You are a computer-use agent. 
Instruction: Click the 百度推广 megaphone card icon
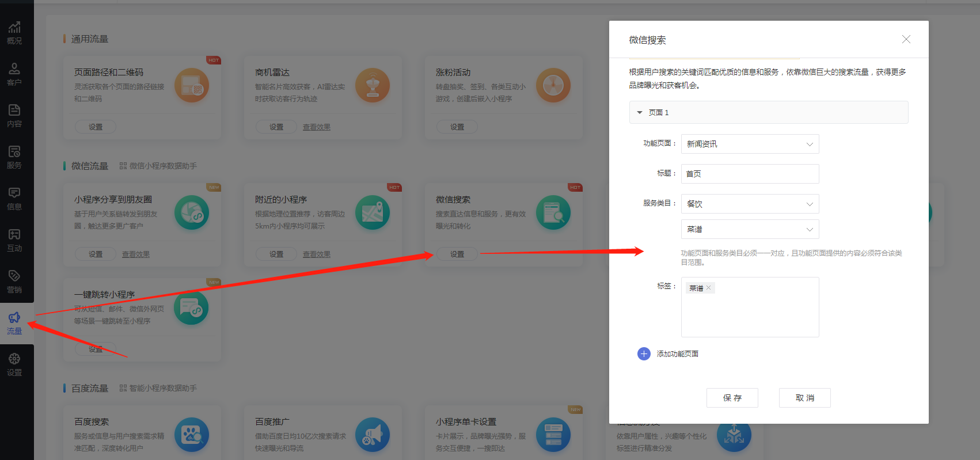click(x=373, y=435)
